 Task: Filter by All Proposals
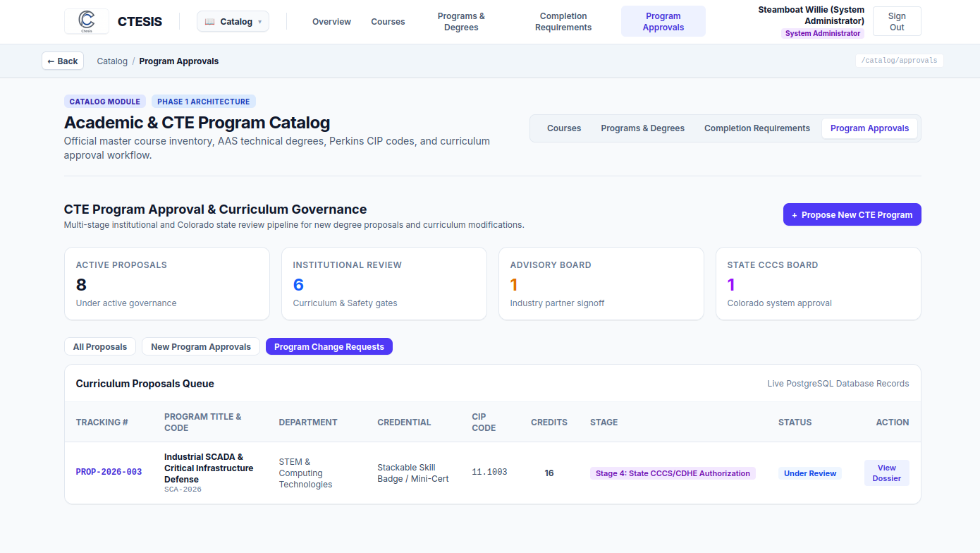[100, 347]
